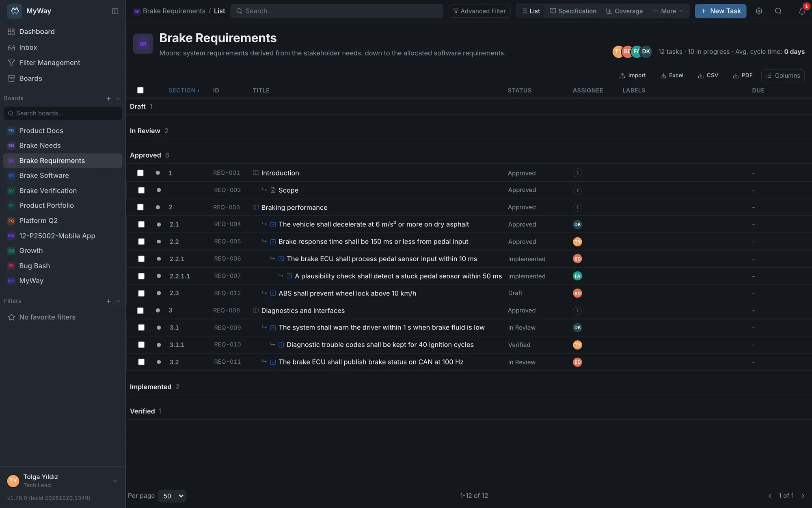Screen dimensions: 812x508
Task: Click the BR board icon beside title
Action: coord(143,43)
